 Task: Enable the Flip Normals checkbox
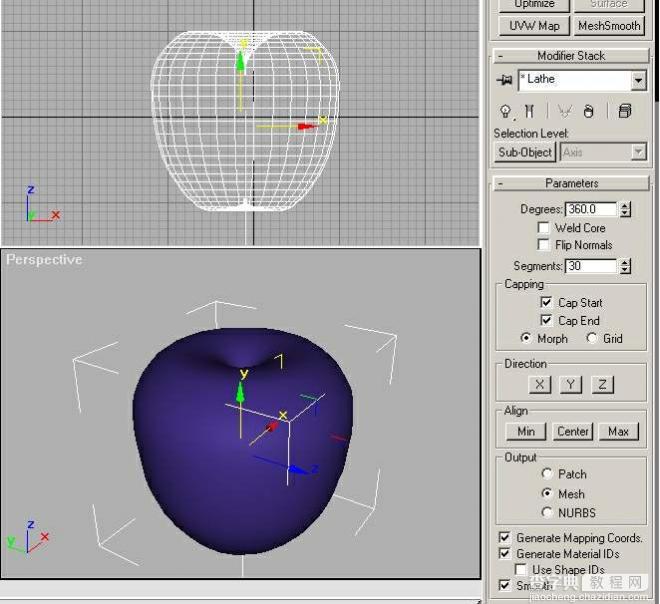(x=543, y=245)
